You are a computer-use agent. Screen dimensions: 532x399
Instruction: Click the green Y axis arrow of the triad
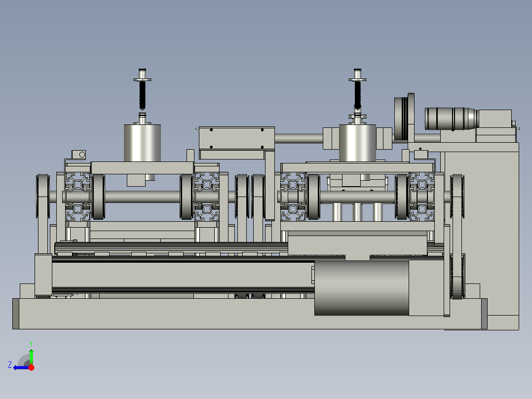pyautogui.click(x=31, y=356)
